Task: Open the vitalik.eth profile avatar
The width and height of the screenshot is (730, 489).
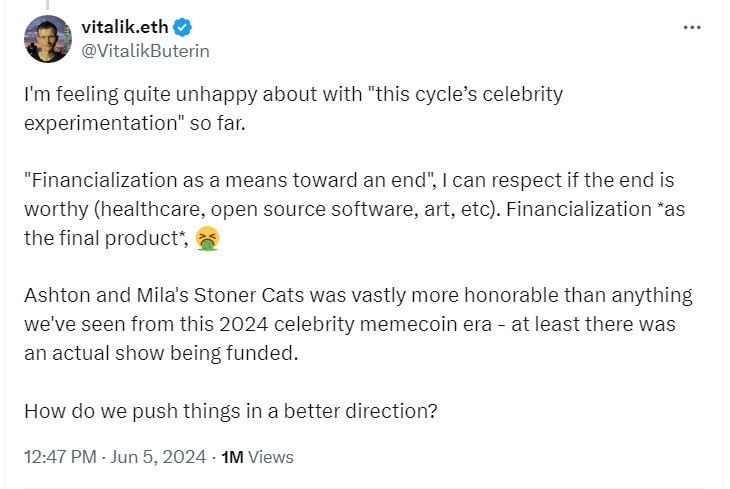Action: tap(48, 39)
